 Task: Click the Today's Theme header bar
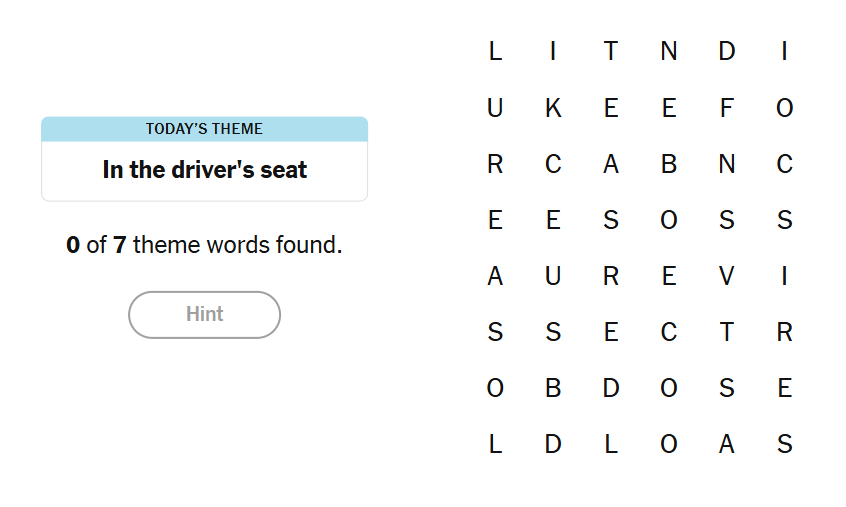pos(204,129)
